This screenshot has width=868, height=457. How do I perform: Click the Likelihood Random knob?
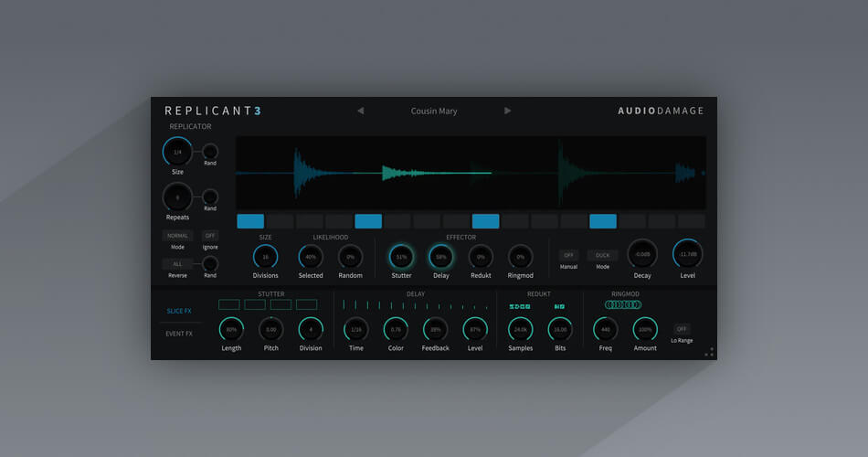click(x=351, y=257)
